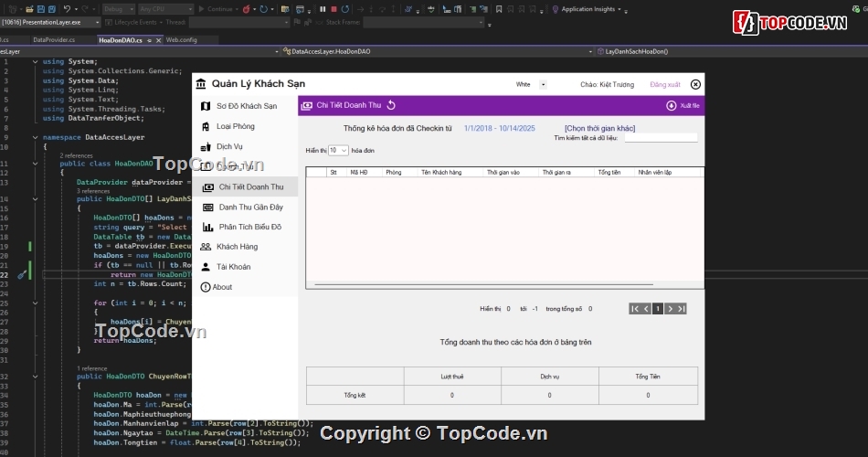
Task: Switch to the Web.config tab
Action: click(x=181, y=40)
